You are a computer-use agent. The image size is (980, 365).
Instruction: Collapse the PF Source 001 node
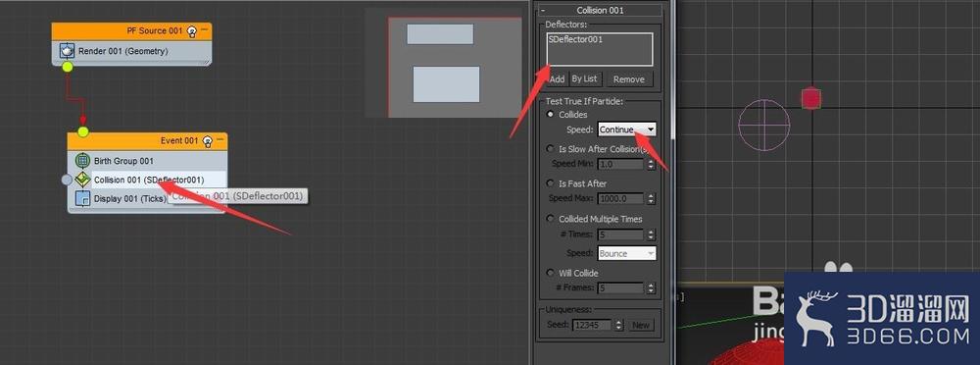click(204, 29)
